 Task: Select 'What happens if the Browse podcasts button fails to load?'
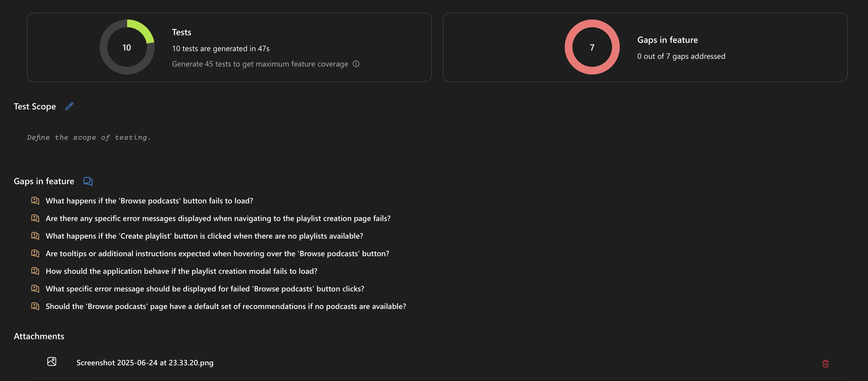(x=149, y=201)
